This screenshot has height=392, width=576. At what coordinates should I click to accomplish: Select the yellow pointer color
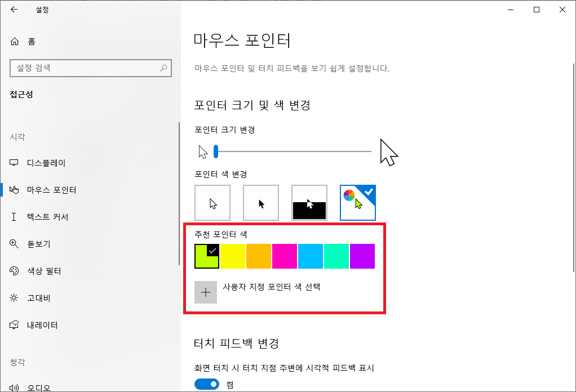pos(233,256)
